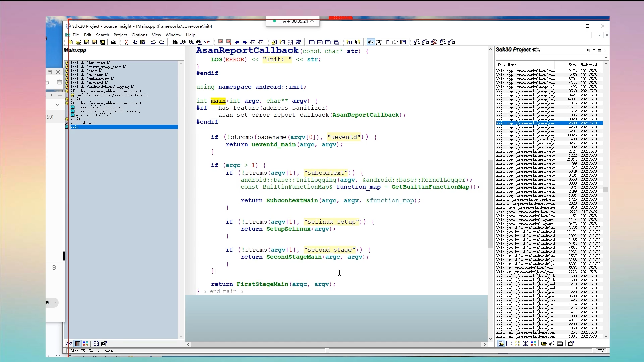Toggle the symbol outline list view button
The height and width of the screenshot is (362, 644).
(x=77, y=344)
